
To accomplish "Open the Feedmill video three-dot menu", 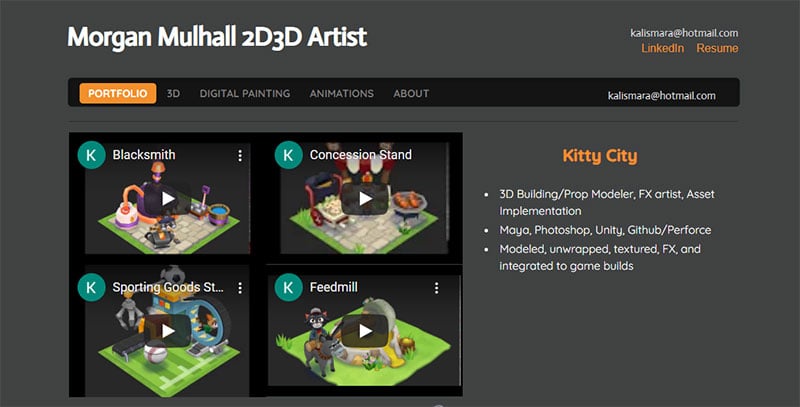I will point(437,288).
